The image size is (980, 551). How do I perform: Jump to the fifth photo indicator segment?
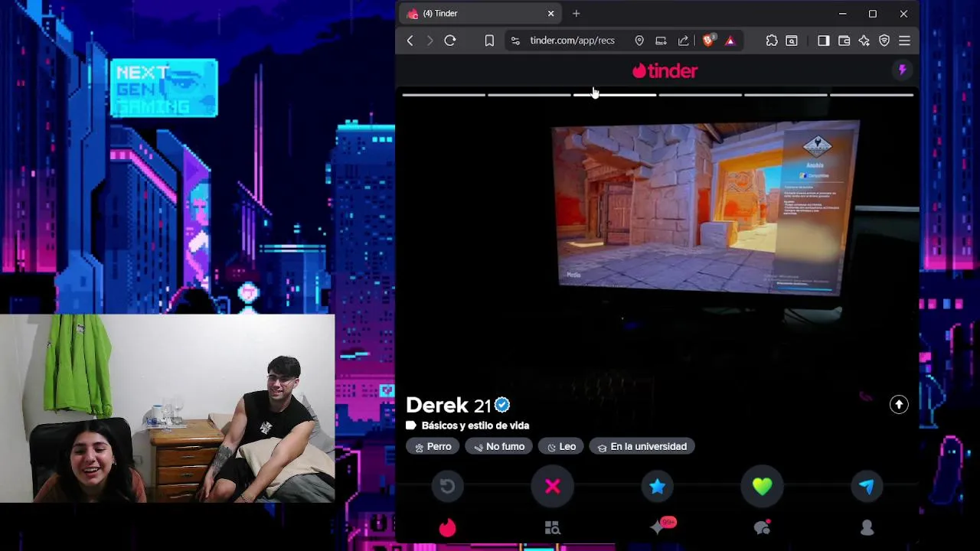[x=786, y=95]
